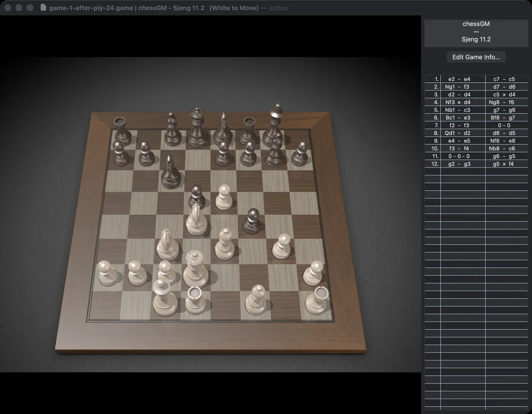Select move 'g2 - g3' in the list

(459, 164)
